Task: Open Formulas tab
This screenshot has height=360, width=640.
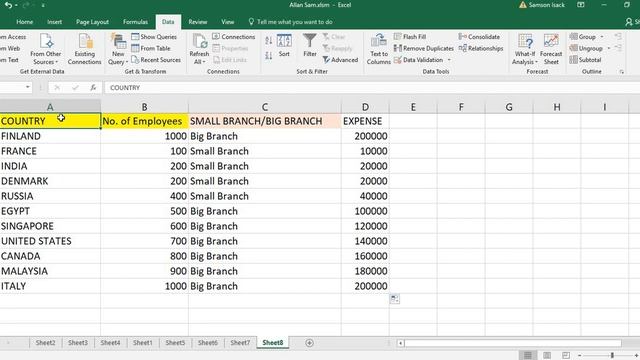Action: tap(135, 22)
